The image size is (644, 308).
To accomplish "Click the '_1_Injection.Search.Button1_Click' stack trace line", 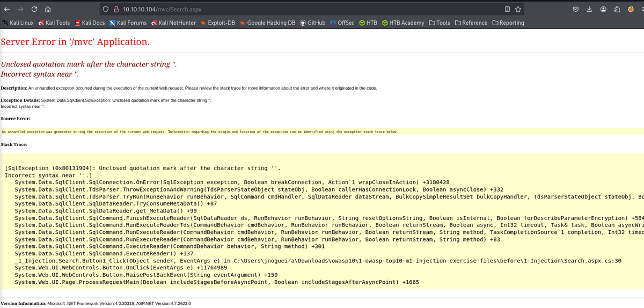I will 318,260.
